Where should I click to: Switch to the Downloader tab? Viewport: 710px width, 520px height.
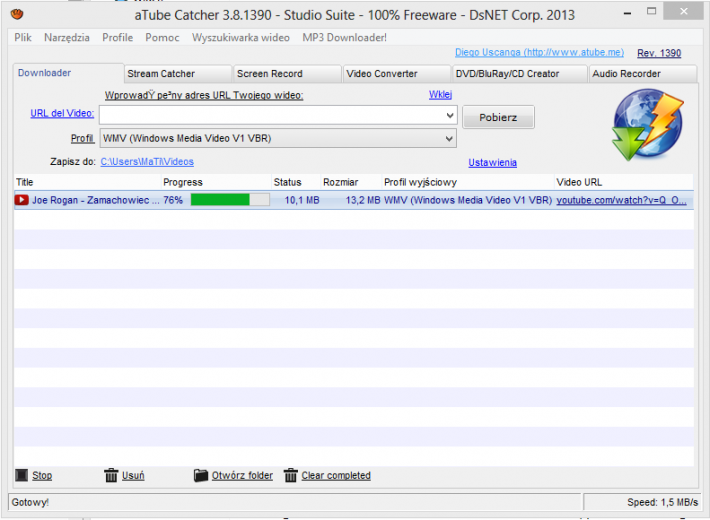[x=68, y=73]
